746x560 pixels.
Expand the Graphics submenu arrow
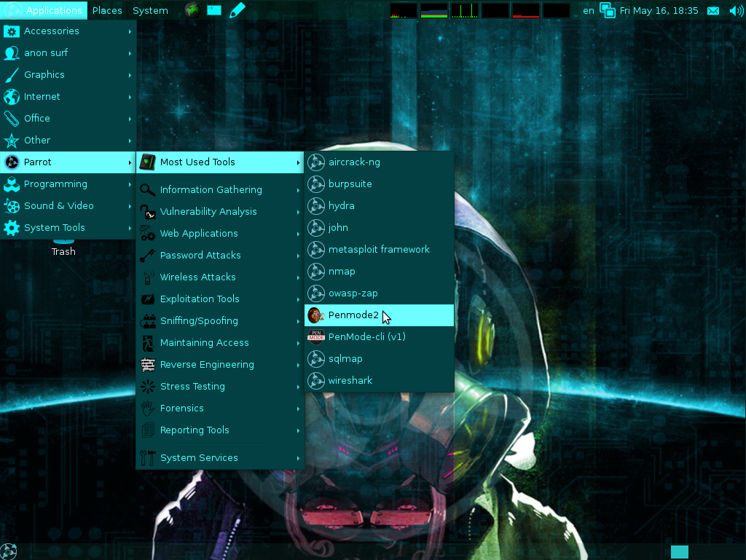tap(130, 75)
